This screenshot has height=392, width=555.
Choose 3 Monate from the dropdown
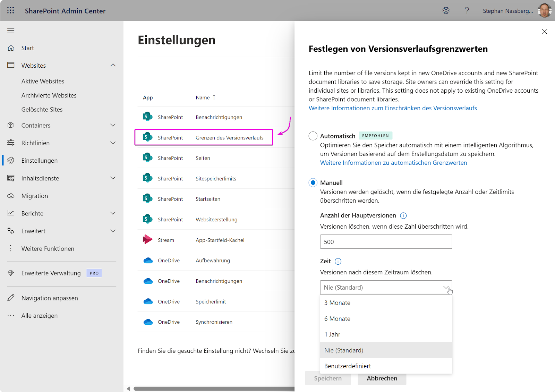click(x=386, y=303)
